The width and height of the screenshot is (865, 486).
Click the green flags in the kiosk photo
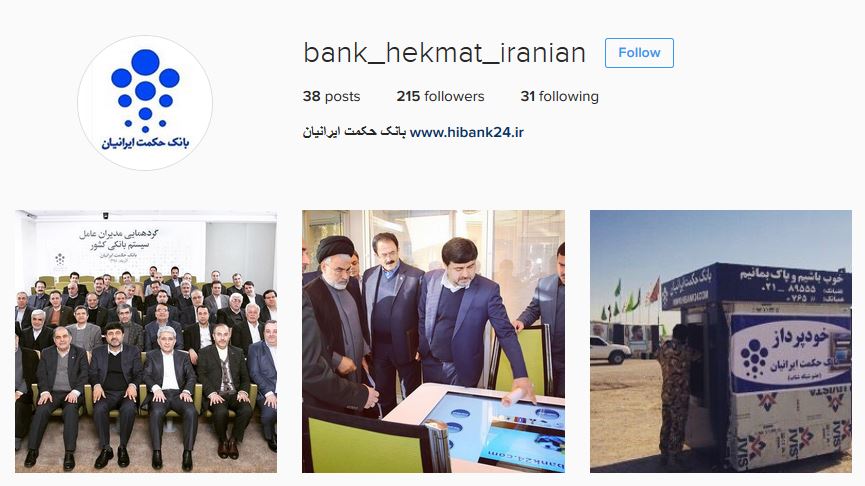point(624,302)
